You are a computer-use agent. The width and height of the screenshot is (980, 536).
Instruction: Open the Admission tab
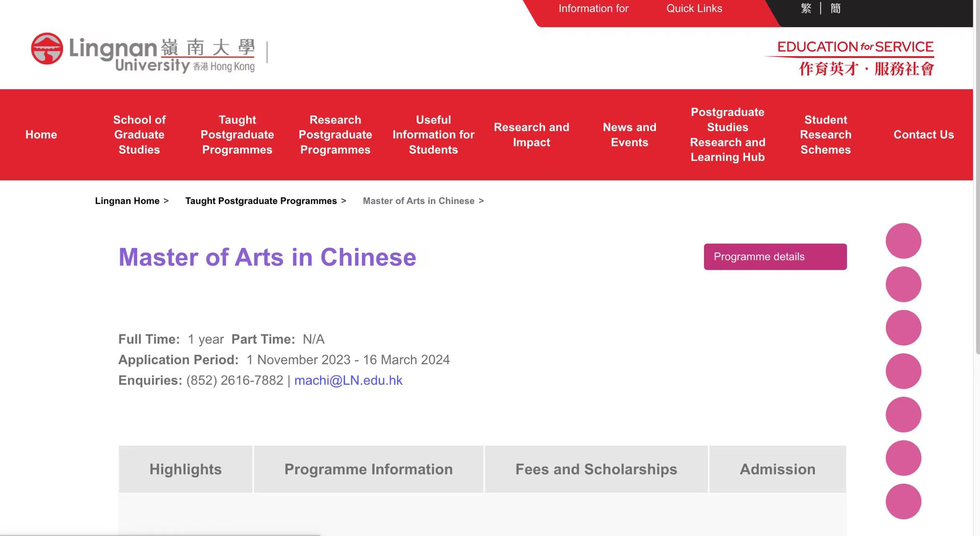point(777,469)
